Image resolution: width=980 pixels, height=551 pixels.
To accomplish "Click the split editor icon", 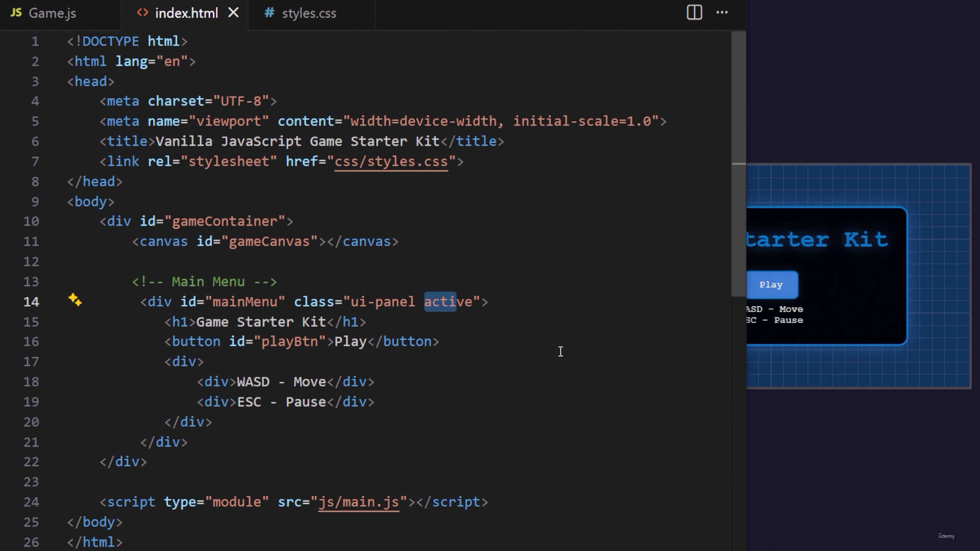I will point(694,13).
